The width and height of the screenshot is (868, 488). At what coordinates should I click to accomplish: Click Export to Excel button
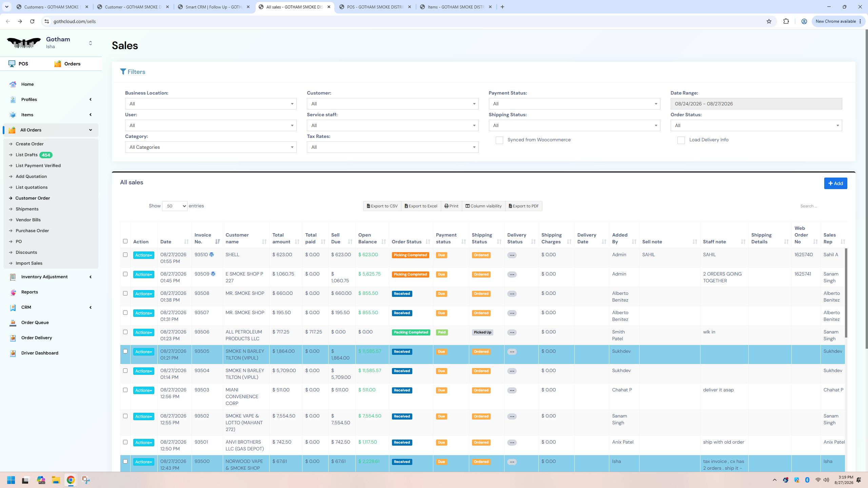point(421,206)
